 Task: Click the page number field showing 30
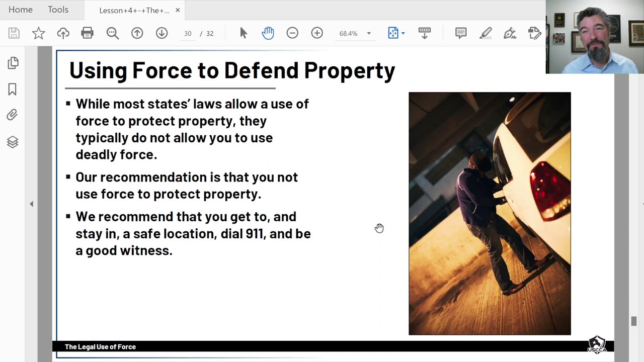(188, 34)
